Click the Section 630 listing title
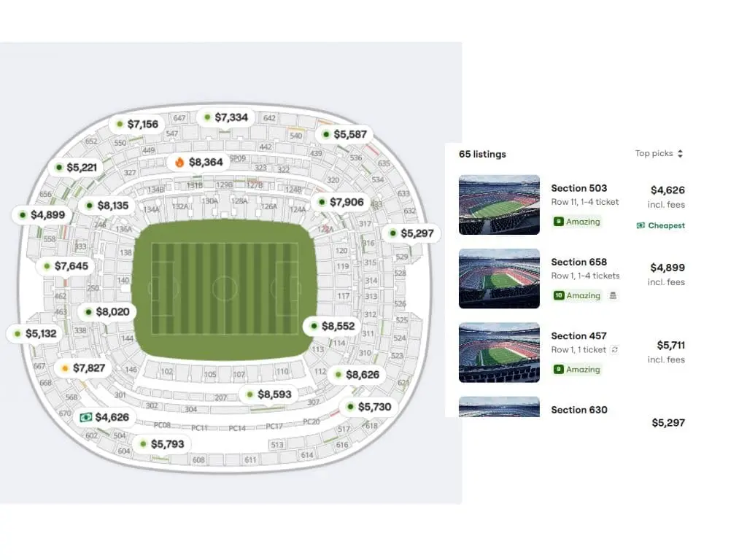The height and width of the screenshot is (560, 747). (x=578, y=410)
